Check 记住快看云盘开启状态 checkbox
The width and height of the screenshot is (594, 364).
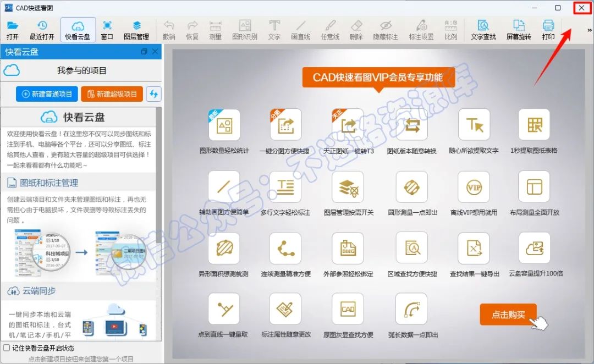click(x=7, y=348)
